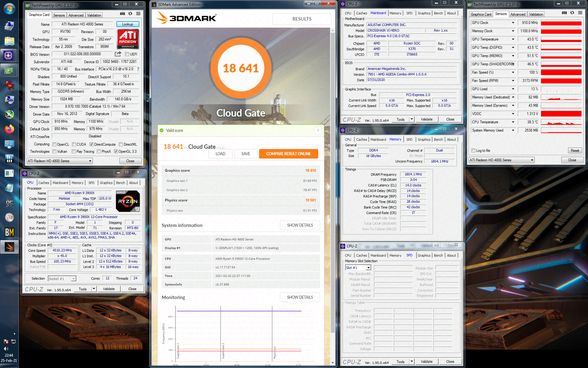588x368 pixels.
Task: Click the OC icon on the taskbar
Action: [9, 203]
